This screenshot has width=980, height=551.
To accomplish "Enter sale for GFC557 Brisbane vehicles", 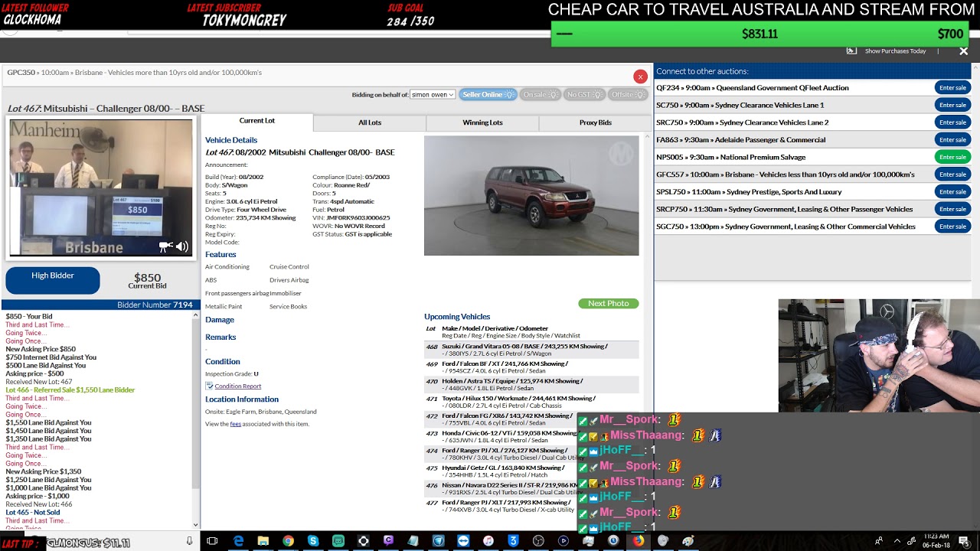I will pos(952,174).
